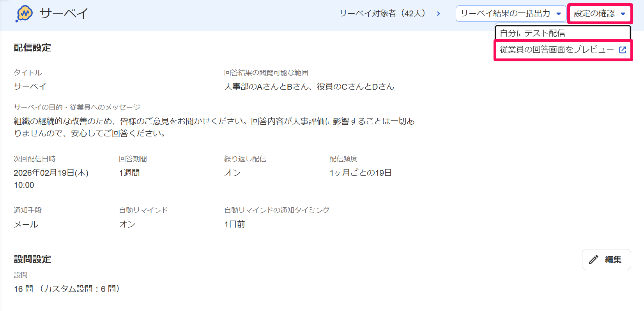Click the 配信設定 section heading
This screenshot has height=311, width=644.
point(32,48)
